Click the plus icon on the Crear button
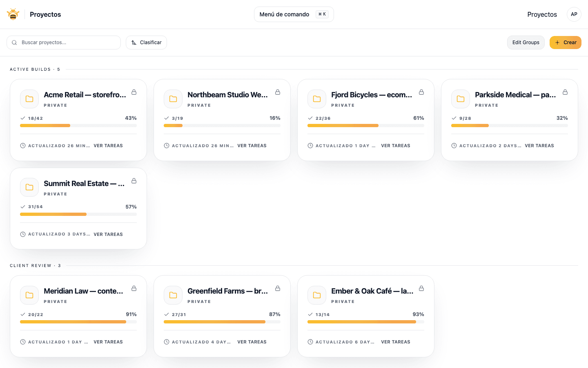Viewport: 588px width, 368px height. (x=557, y=42)
